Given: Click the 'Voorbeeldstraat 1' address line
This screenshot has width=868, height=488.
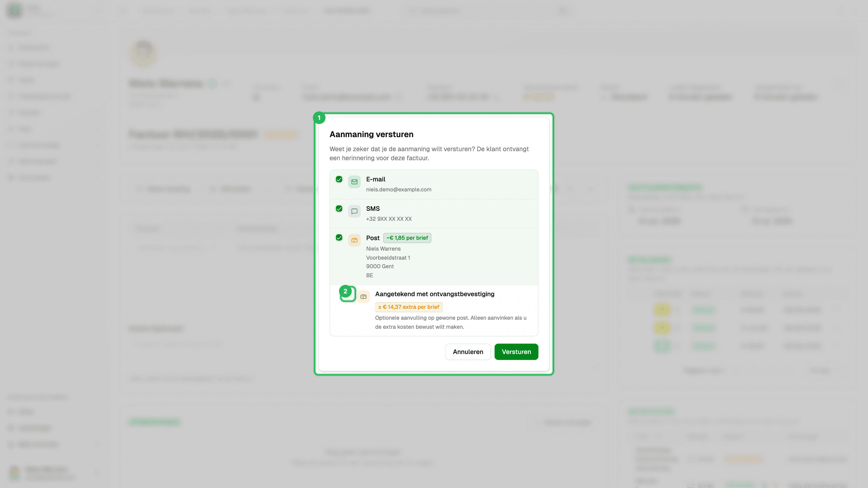Looking at the screenshot, I should point(388,258).
